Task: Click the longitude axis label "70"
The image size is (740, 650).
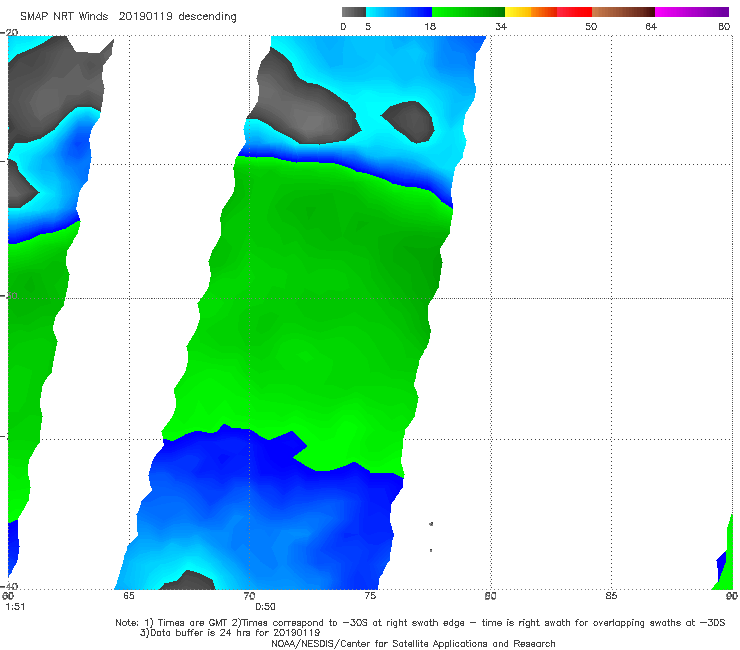Action: point(249,596)
